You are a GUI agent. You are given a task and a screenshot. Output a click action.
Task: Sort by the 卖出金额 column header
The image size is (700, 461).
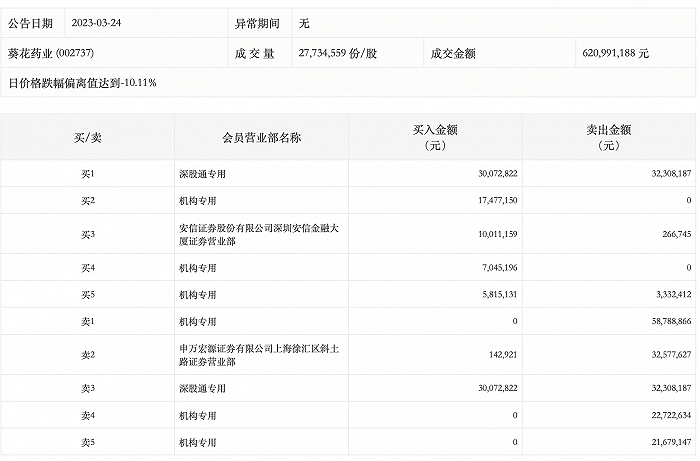pos(610,137)
